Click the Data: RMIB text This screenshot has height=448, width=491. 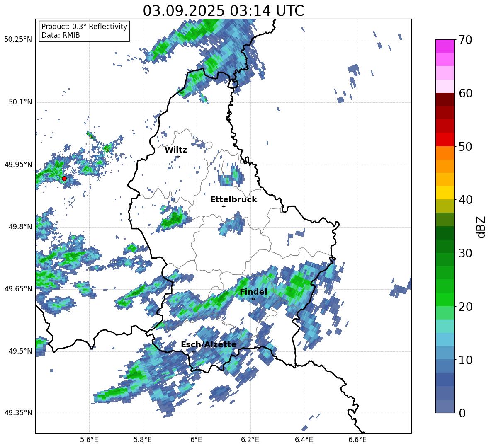(61, 35)
